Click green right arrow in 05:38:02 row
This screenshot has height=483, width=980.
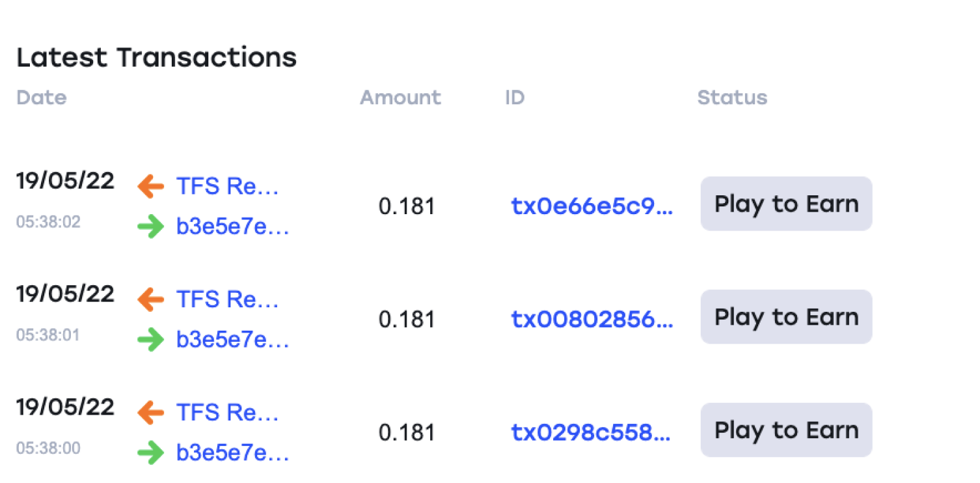click(151, 227)
